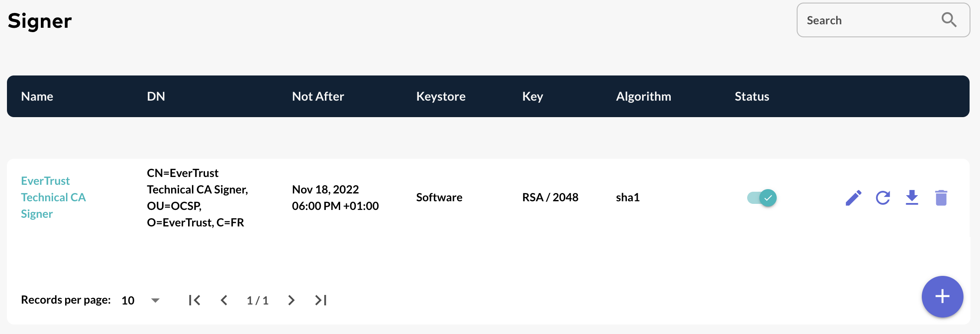Go to the previous page
Image resolution: width=980 pixels, height=334 pixels.
224,300
